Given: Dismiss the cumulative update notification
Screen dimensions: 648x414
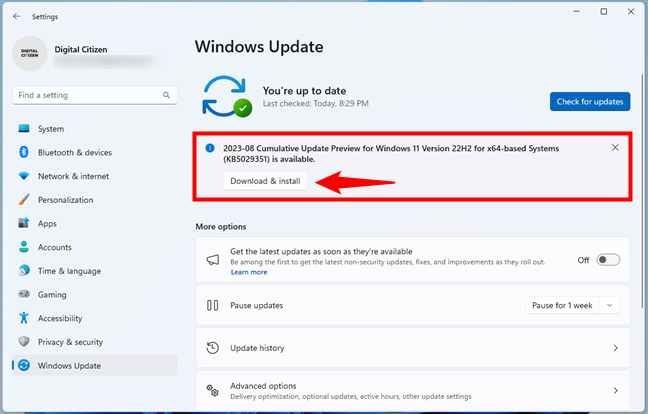Looking at the screenshot, I should (615, 148).
